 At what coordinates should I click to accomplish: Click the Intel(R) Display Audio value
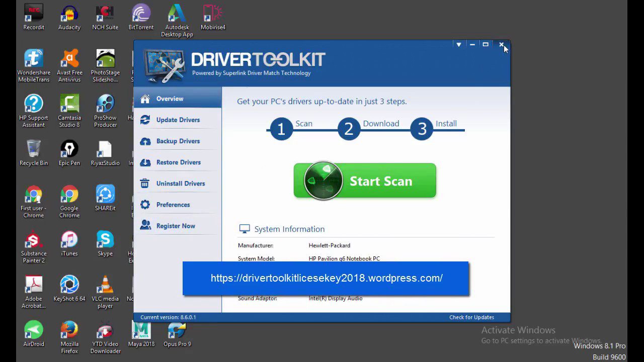(x=336, y=298)
